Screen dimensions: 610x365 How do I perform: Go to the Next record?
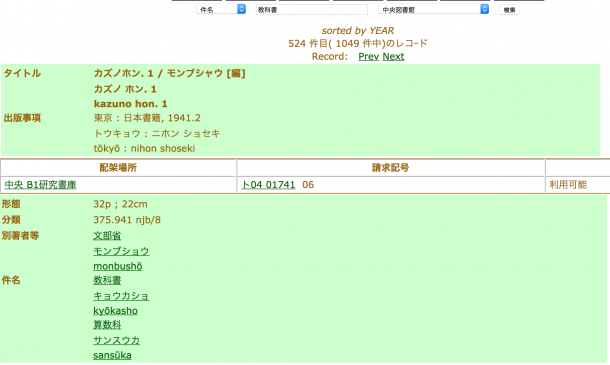pos(393,56)
